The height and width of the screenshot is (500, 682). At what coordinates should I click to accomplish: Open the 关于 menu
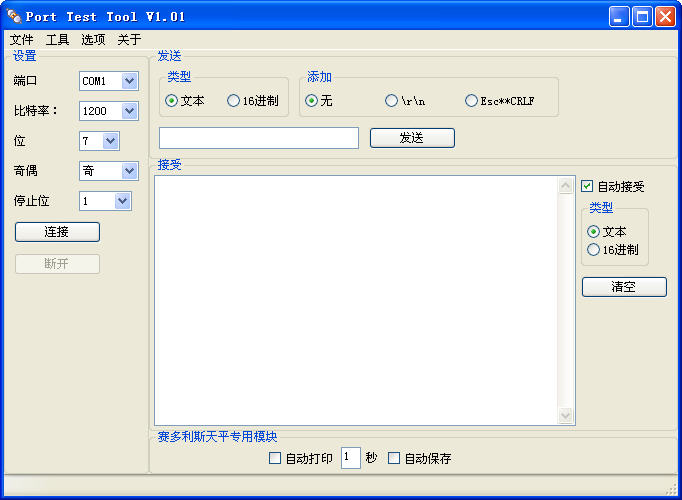coord(129,40)
